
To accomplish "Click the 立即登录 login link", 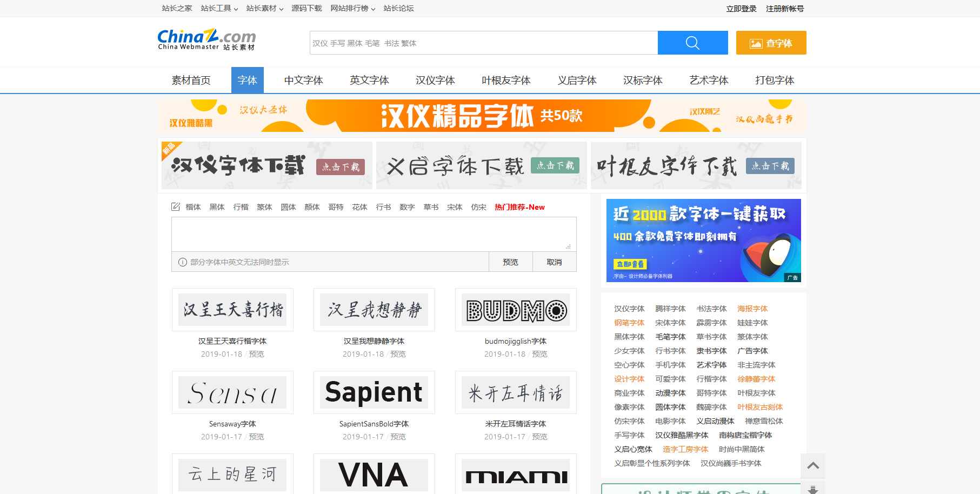I will click(x=742, y=9).
